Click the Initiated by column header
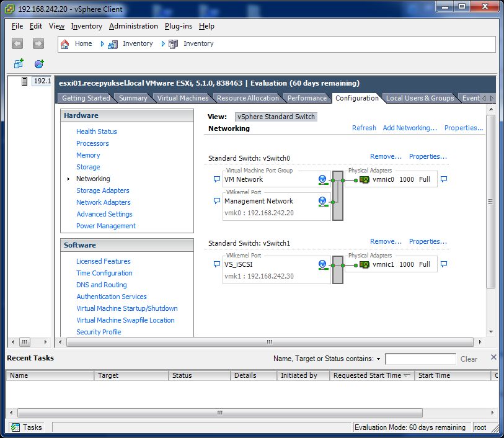Viewport: 504px width, 438px height. pos(303,375)
